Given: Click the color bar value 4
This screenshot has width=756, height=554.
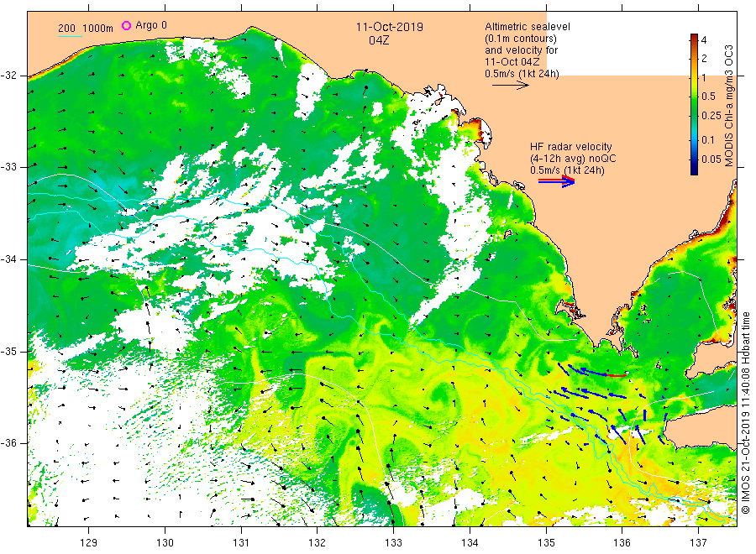Looking at the screenshot, I should pos(704,40).
